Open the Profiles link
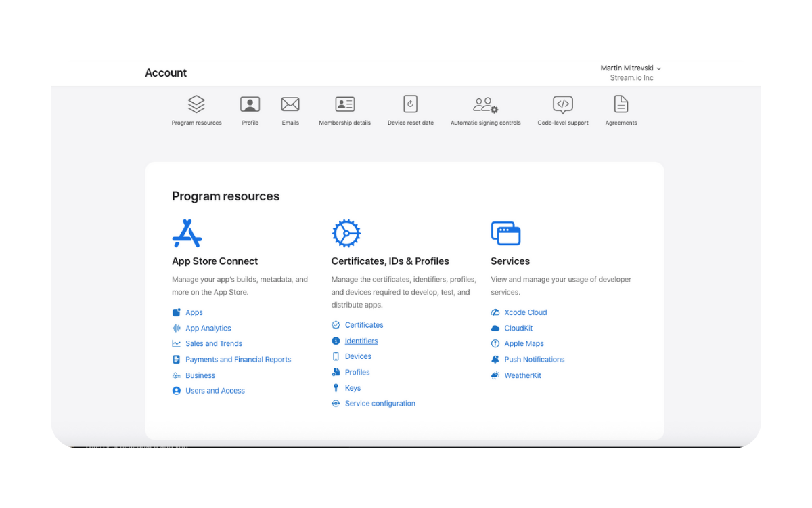The width and height of the screenshot is (812, 508). click(357, 372)
